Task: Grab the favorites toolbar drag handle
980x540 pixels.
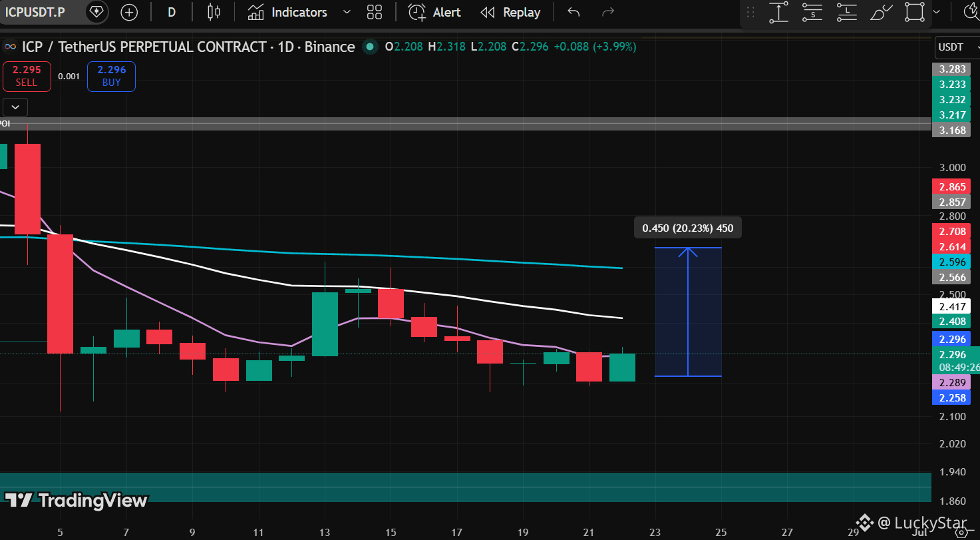Action: click(751, 13)
